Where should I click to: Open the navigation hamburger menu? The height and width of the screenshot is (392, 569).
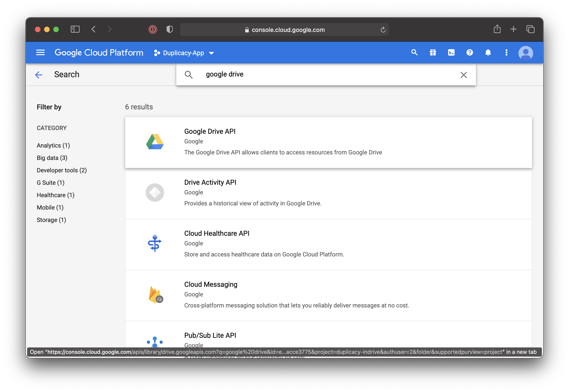click(x=40, y=52)
